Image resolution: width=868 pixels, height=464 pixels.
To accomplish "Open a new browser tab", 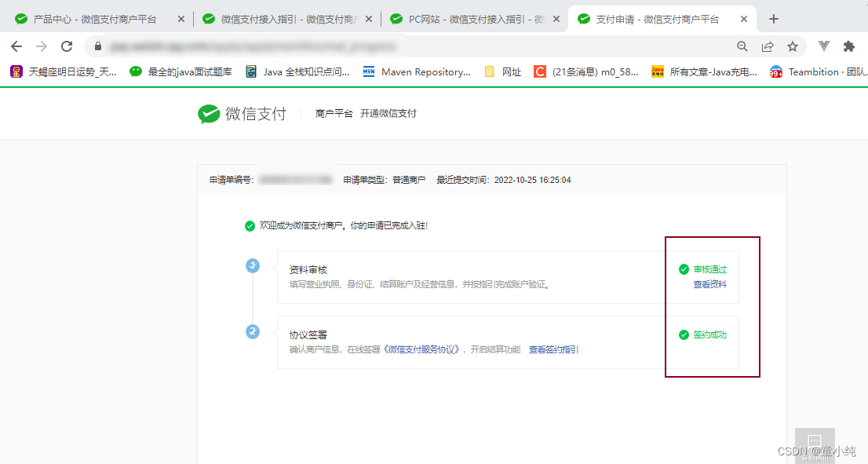I will [773, 19].
